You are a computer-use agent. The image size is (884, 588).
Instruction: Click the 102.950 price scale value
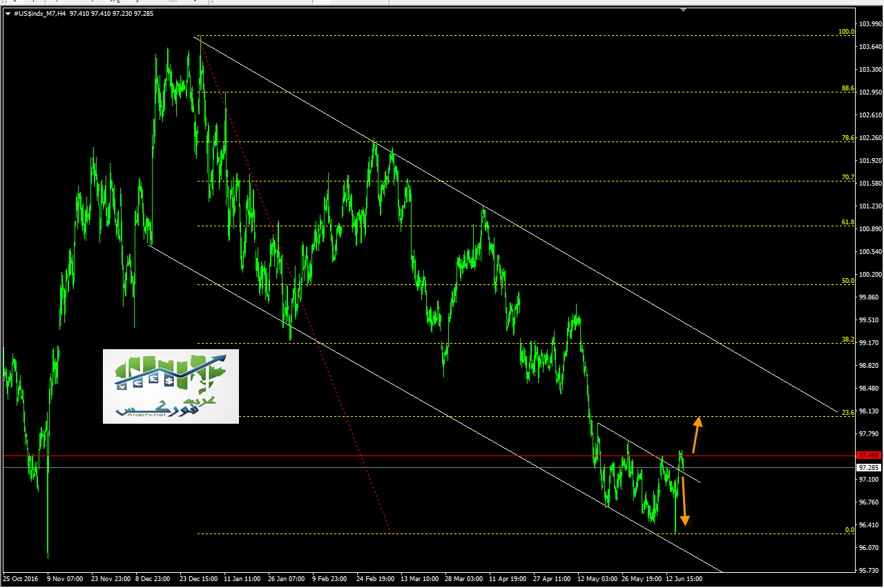click(869, 92)
